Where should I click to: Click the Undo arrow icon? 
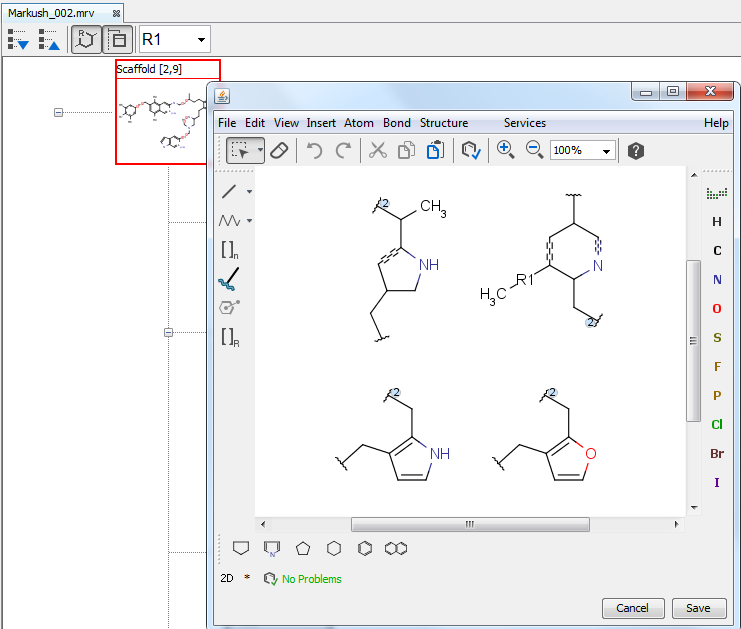coord(314,150)
